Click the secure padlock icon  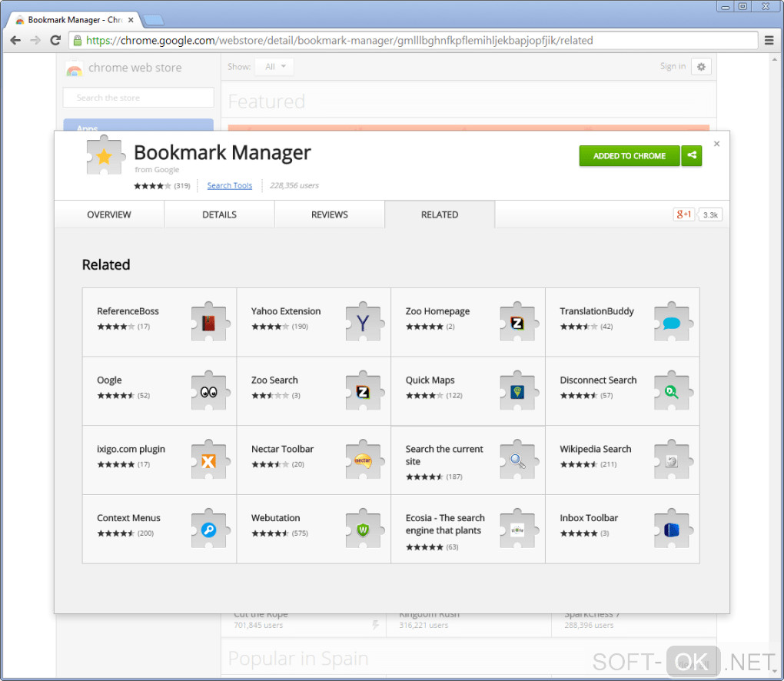point(77,41)
